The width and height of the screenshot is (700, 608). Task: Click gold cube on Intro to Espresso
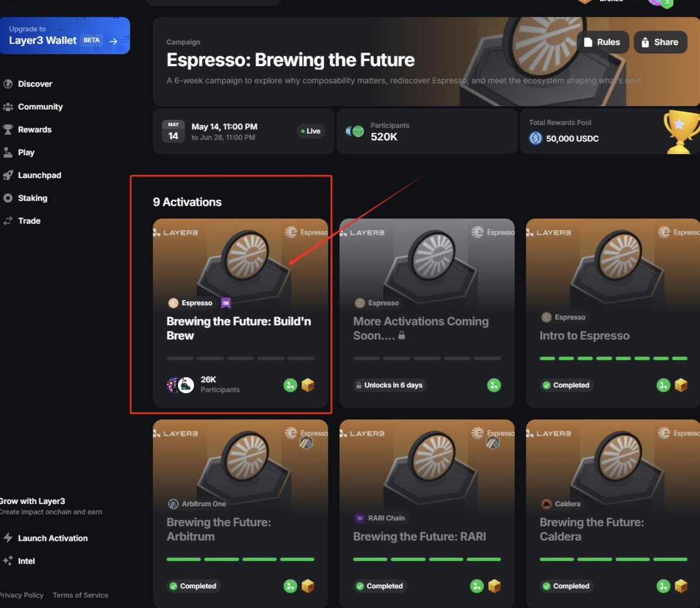[681, 385]
